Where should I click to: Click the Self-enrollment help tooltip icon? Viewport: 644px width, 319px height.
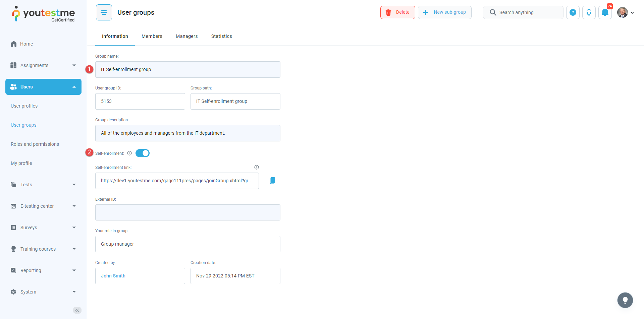[x=129, y=153]
